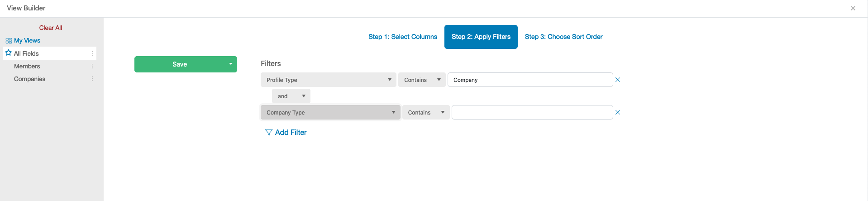Image resolution: width=868 pixels, height=201 pixels.
Task: Click the star icon beside All Fields
Action: 8,53
